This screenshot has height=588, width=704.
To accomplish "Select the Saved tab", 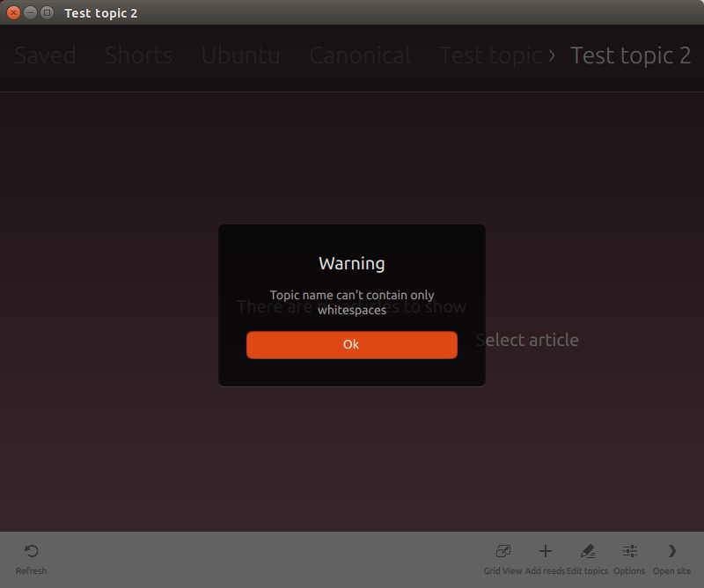I will pos(46,55).
